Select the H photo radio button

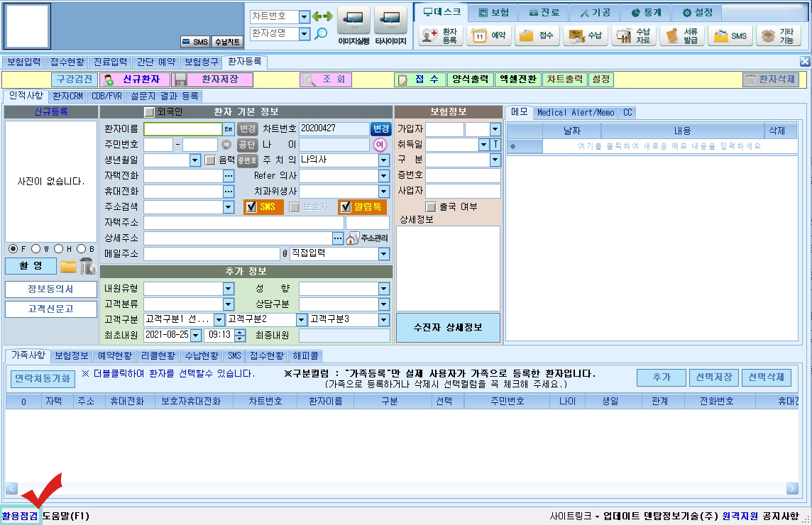(58, 249)
